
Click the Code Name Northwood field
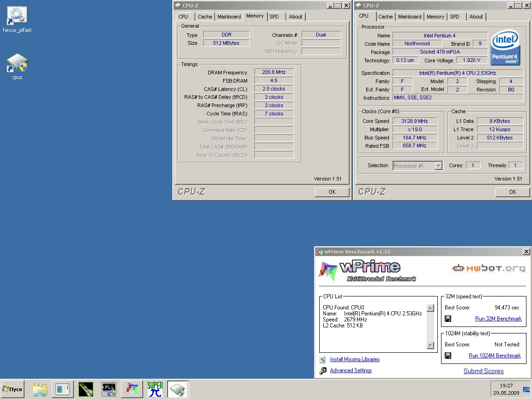pyautogui.click(x=417, y=43)
